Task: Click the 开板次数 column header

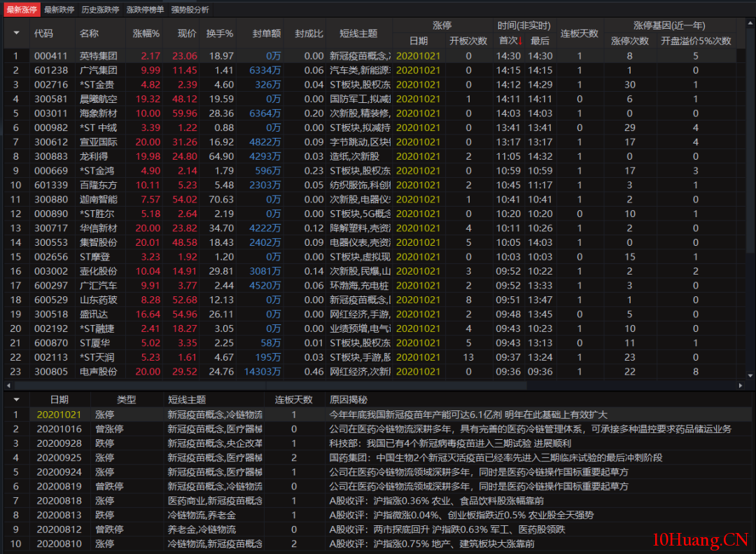Action: (x=468, y=41)
